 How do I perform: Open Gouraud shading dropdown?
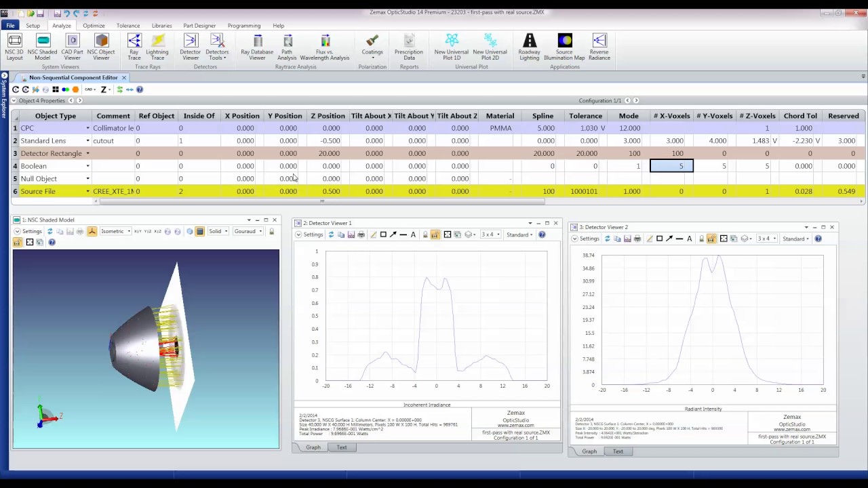click(x=248, y=231)
